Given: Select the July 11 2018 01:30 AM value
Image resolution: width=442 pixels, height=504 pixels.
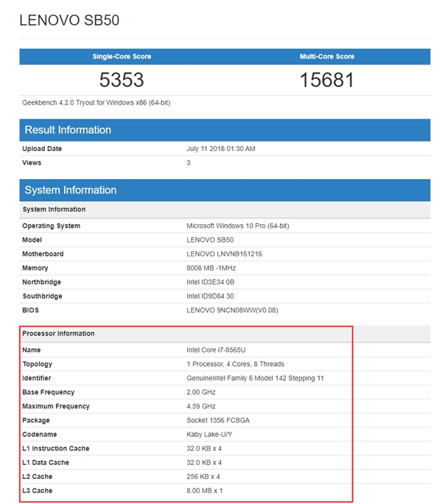Looking at the screenshot, I should click(221, 149).
